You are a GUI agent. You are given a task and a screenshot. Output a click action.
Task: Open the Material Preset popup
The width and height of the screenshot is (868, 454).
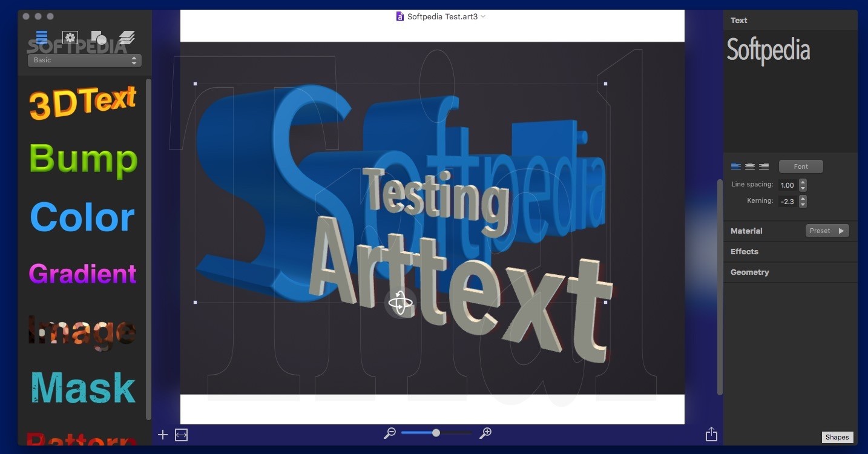pos(827,231)
